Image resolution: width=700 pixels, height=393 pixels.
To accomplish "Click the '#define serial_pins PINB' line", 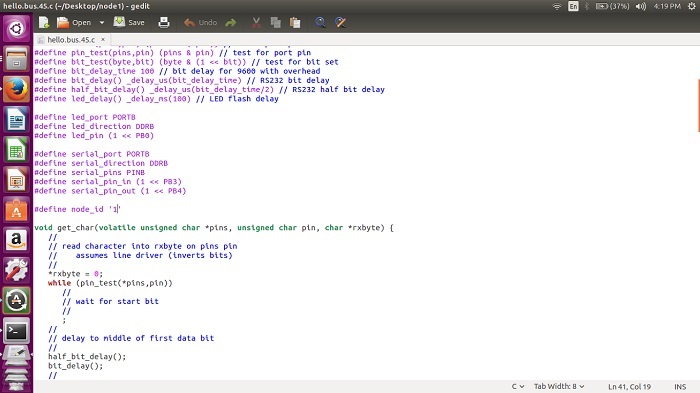I will [89, 172].
